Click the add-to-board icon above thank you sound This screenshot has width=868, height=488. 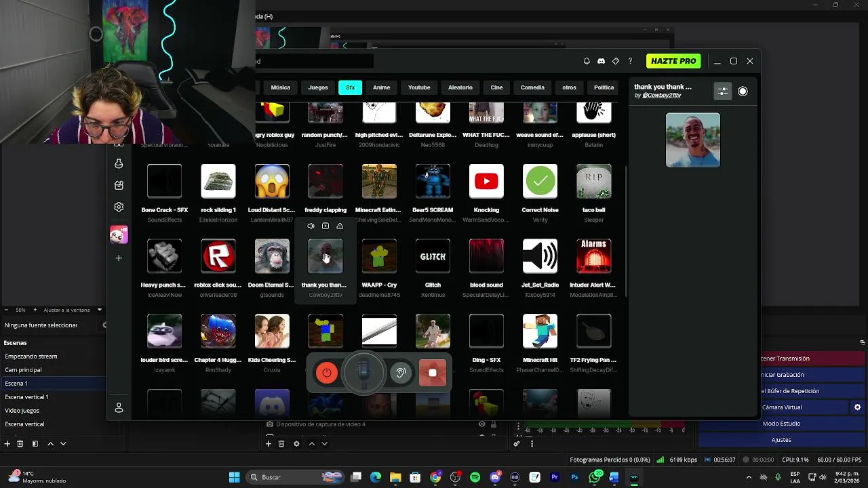pos(325,226)
